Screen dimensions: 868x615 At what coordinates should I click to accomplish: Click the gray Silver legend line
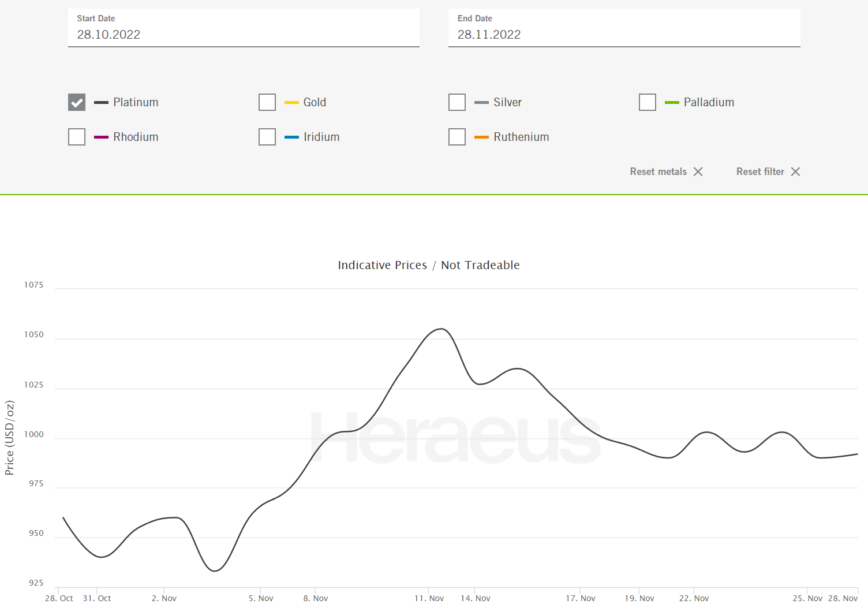[x=481, y=103]
